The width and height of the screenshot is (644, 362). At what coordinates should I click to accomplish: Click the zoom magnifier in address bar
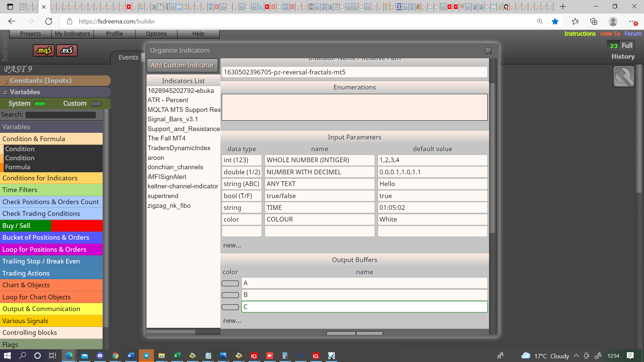[540, 21]
